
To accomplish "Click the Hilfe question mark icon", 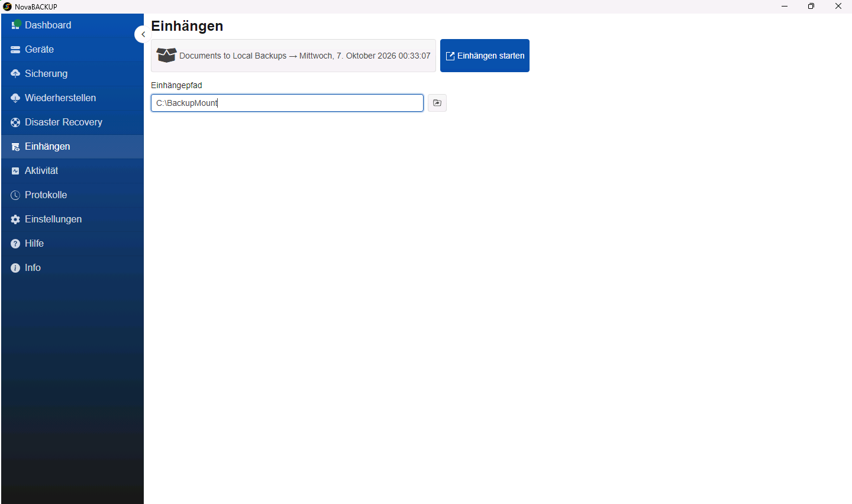I will [x=15, y=244].
